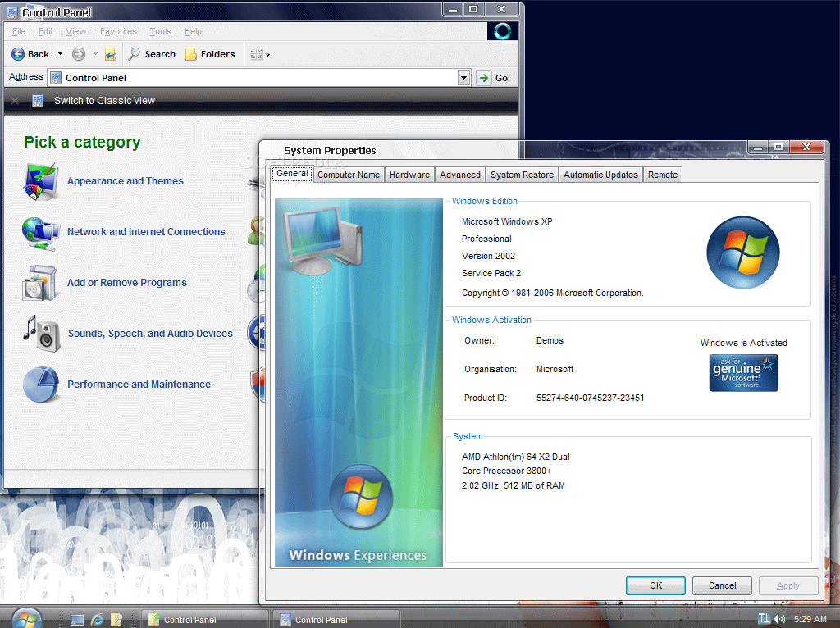Viewport: 840px width, 628px height.
Task: Click the 5:29 AM taskbar clock
Action: tap(810, 619)
